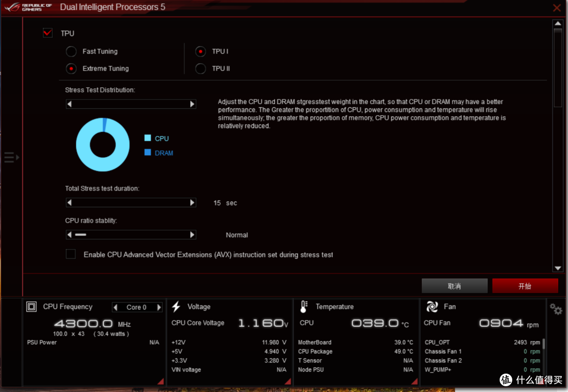
Task: Switch to previous core with left arrow
Action: [x=116, y=307]
